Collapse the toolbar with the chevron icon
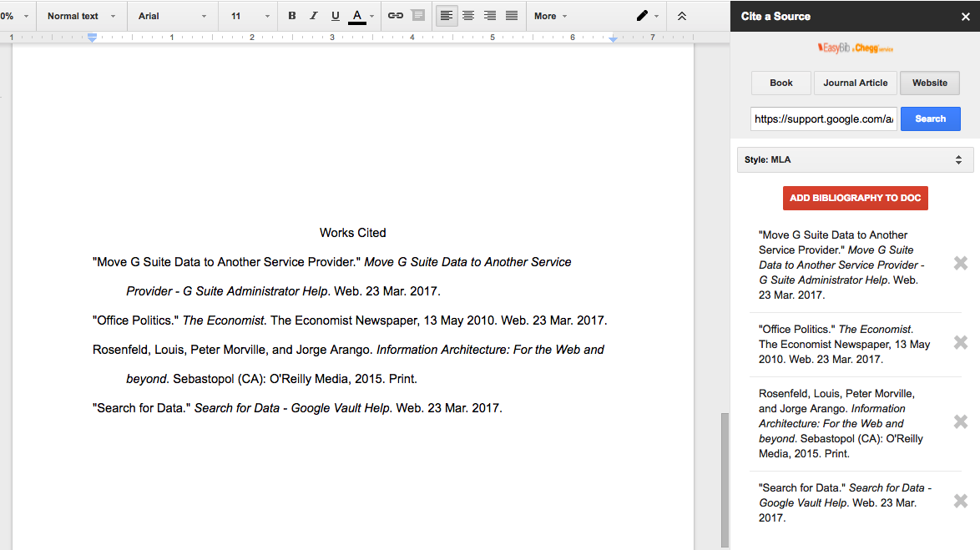The height and width of the screenshot is (550, 980). (x=680, y=16)
